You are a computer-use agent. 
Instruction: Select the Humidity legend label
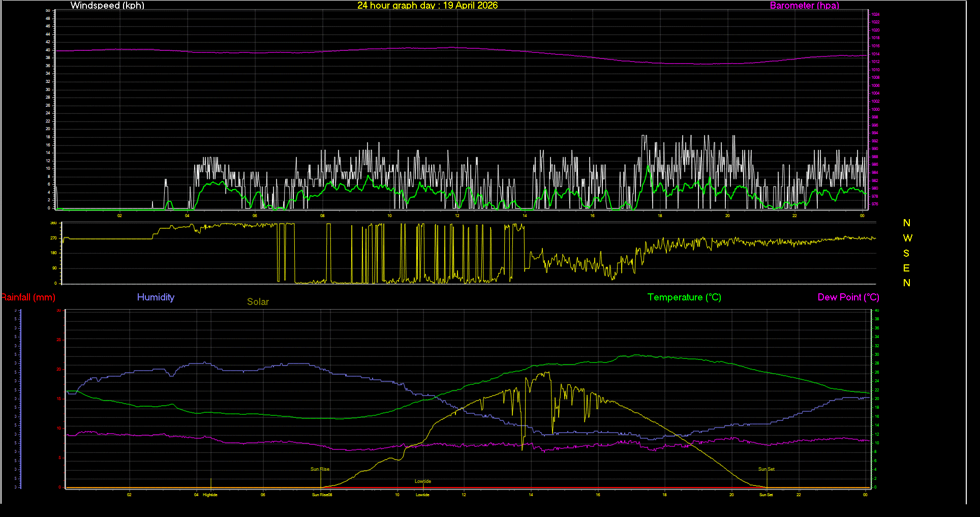tap(156, 297)
